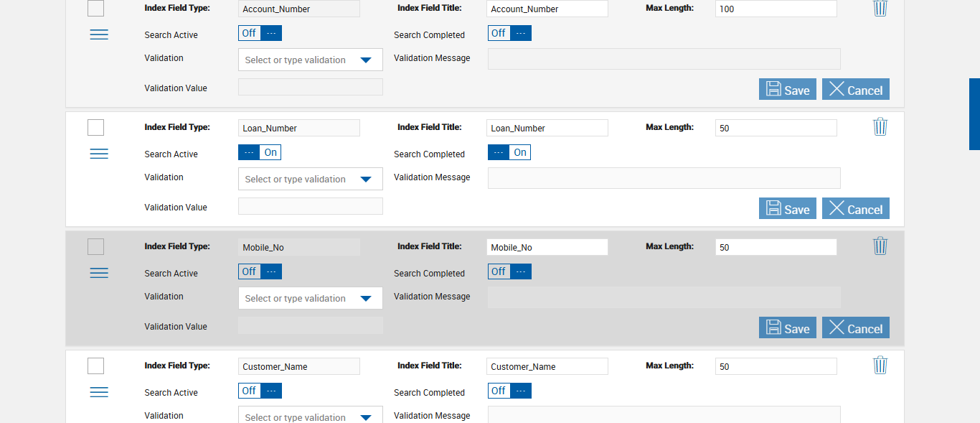Viewport: 980px width, 423px height.
Task: Click the blue vertical scrollbar thumb
Action: click(x=974, y=114)
